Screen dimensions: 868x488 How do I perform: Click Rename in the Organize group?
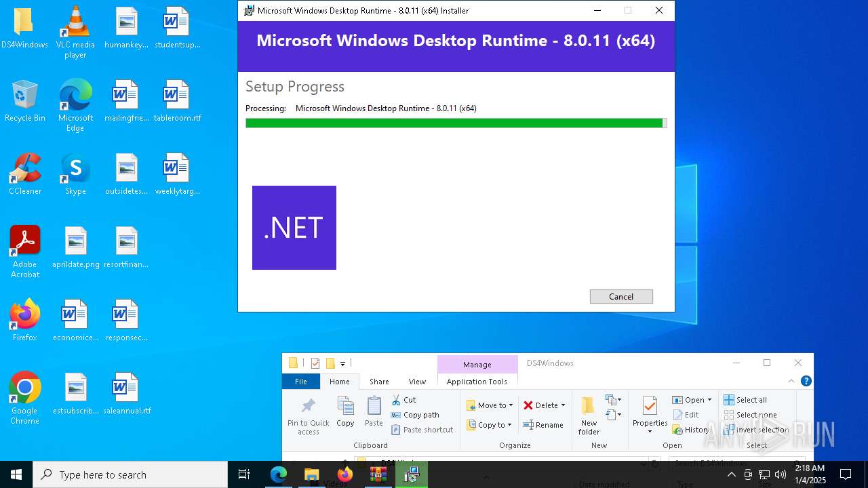[x=543, y=425]
